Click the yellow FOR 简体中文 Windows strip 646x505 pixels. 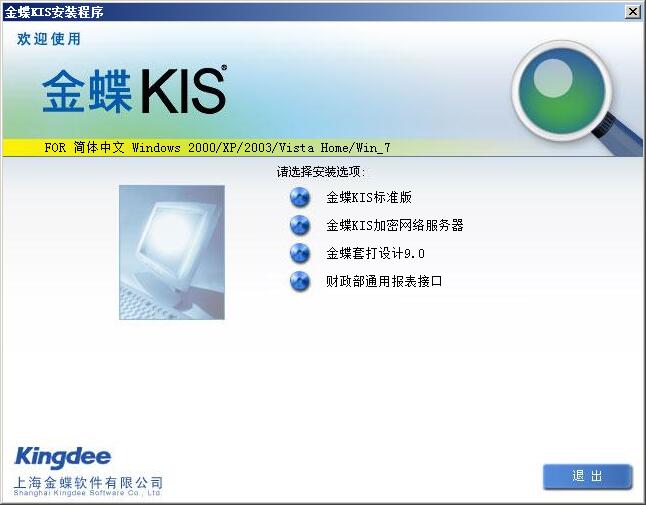click(217, 147)
